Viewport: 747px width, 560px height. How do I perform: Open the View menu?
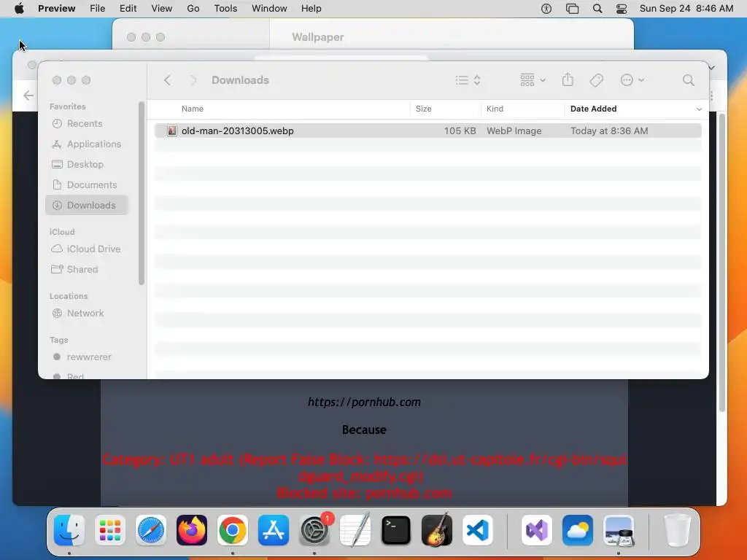[x=161, y=9]
